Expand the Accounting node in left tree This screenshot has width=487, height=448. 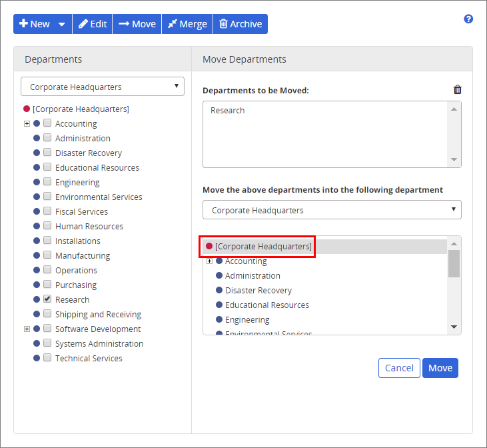point(27,123)
